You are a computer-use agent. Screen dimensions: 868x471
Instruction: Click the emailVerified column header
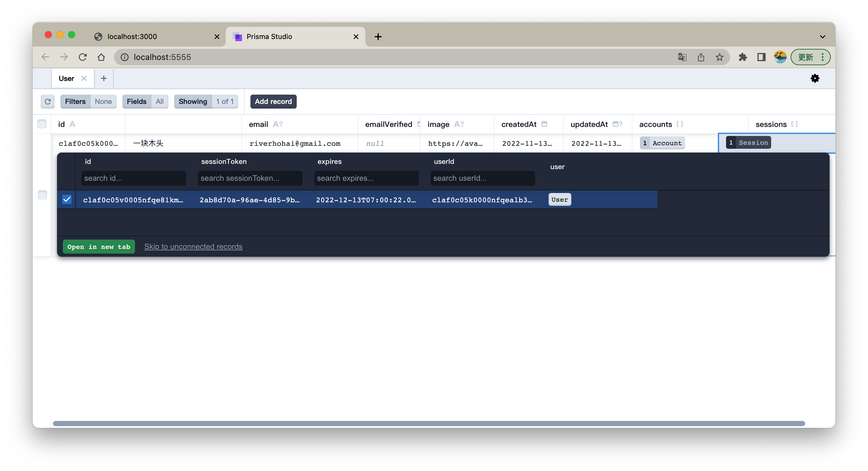pyautogui.click(x=389, y=124)
